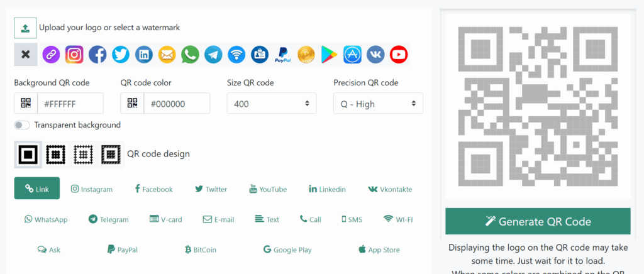The width and height of the screenshot is (644, 274).
Task: Switch to the Vkontakte tab
Action: click(390, 189)
